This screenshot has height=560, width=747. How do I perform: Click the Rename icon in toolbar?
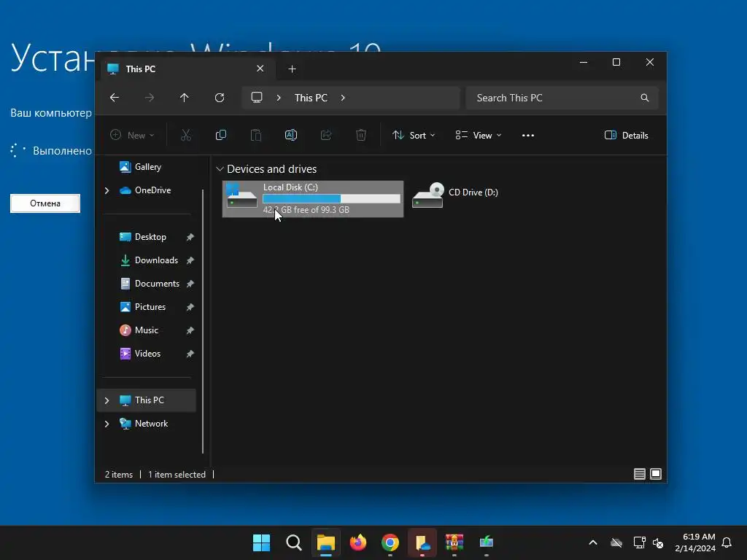click(290, 135)
